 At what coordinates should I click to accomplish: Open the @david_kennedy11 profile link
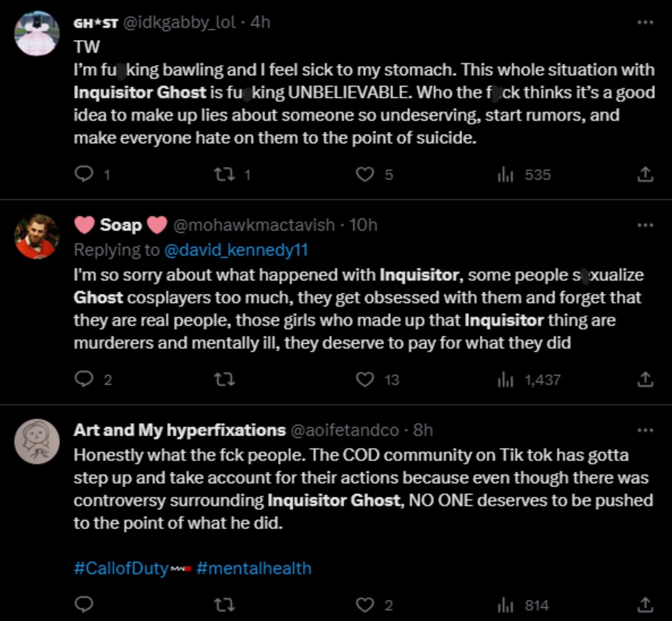click(x=236, y=250)
